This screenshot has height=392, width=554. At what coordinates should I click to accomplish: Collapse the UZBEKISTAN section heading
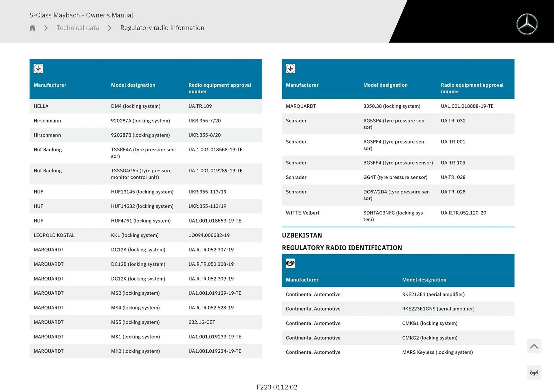pyautogui.click(x=302, y=235)
